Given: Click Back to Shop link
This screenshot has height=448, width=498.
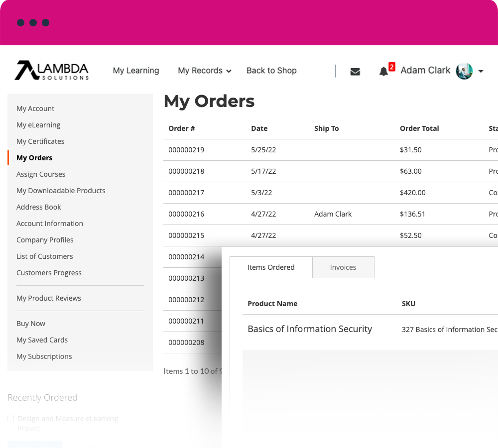Looking at the screenshot, I should point(271,71).
